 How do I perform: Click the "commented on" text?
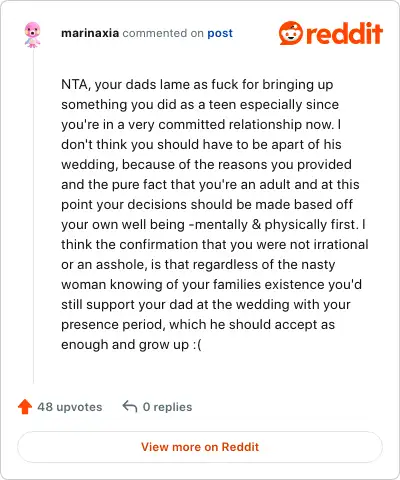pos(163,33)
